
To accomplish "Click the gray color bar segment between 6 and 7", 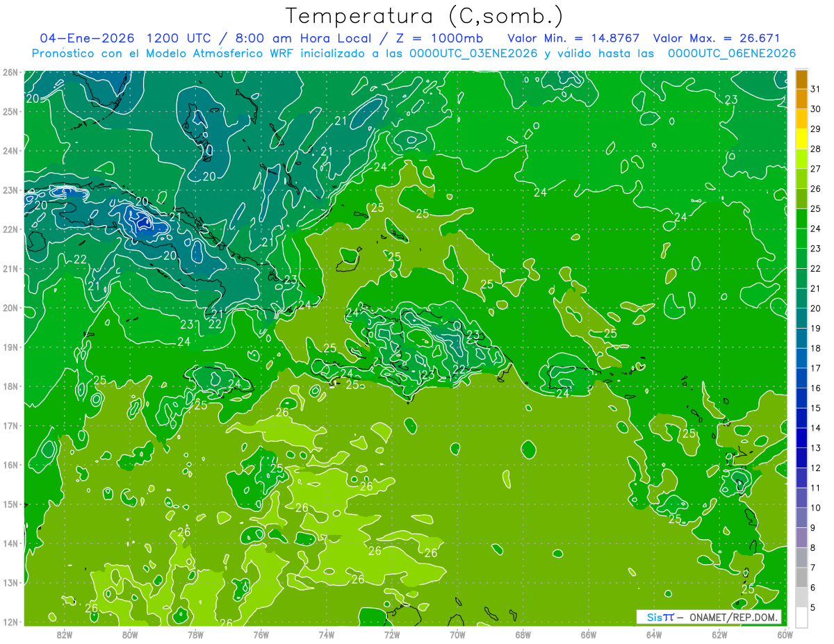I will (801, 577).
